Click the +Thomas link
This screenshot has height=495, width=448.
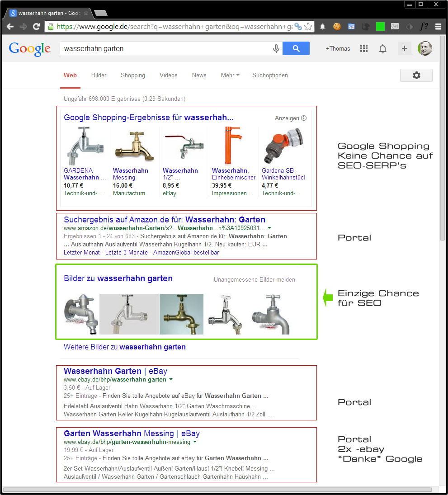(x=338, y=49)
